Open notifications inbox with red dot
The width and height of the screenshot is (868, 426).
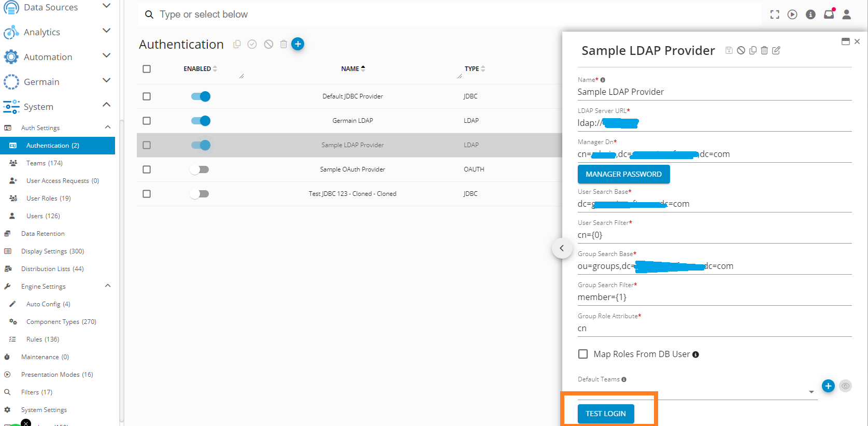click(829, 15)
